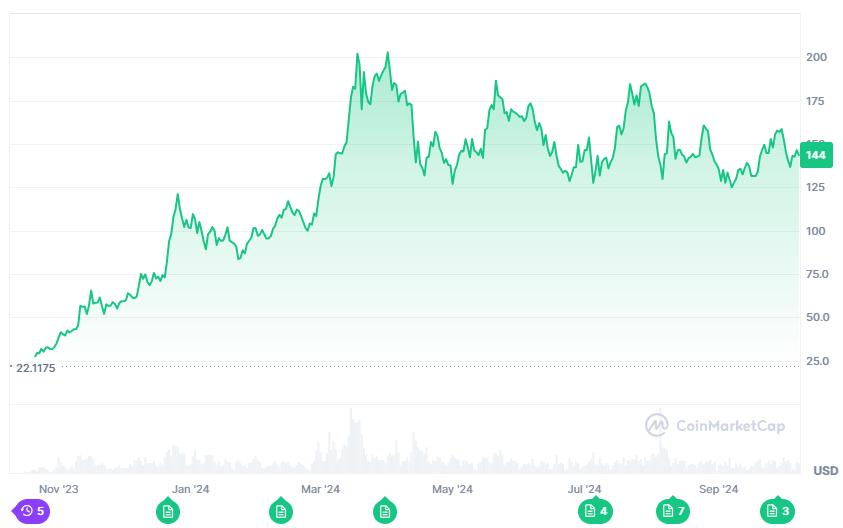Click the 25.0 price axis label
The width and height of the screenshot is (843, 528).
pos(816,361)
